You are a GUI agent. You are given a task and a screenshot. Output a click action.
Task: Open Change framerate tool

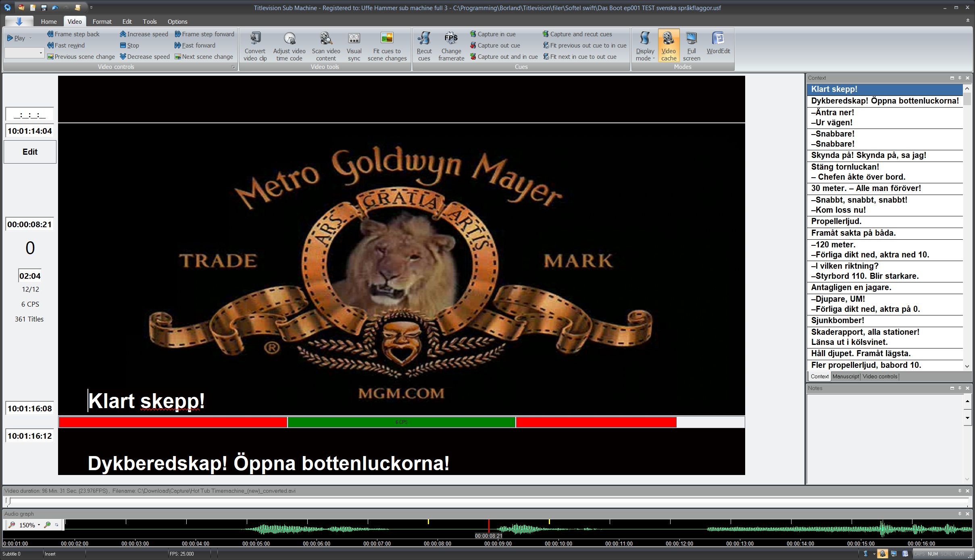tap(451, 46)
